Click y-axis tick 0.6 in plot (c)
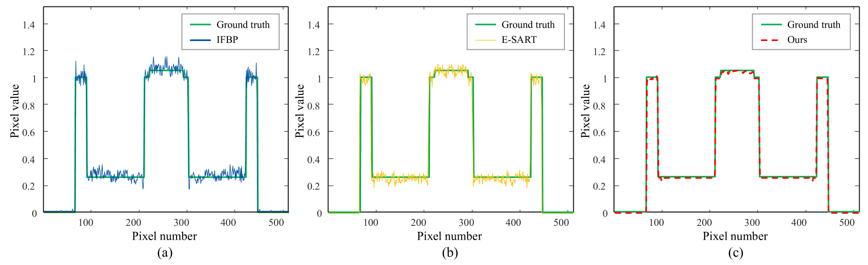 pyautogui.click(x=599, y=132)
